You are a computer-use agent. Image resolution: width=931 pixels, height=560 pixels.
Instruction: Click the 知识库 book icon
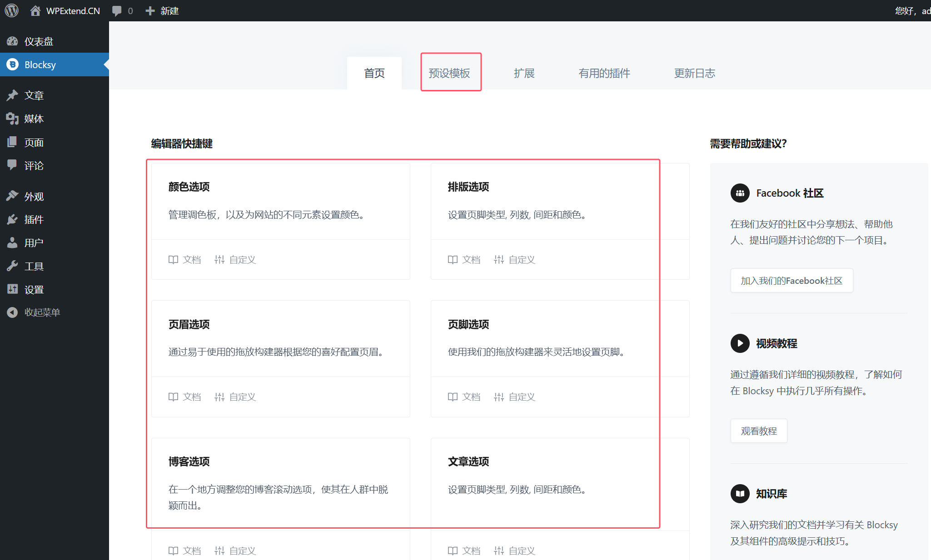(740, 494)
